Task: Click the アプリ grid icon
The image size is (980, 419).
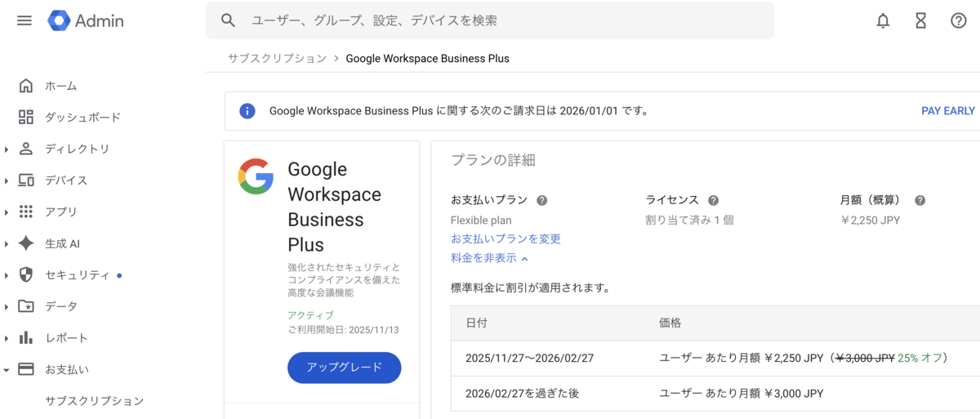Action: (x=26, y=212)
